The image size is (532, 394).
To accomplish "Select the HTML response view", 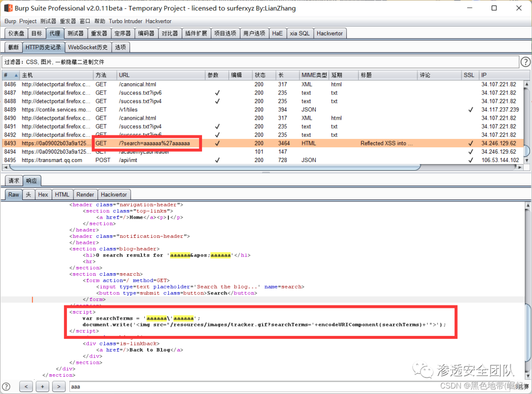I will tap(62, 195).
